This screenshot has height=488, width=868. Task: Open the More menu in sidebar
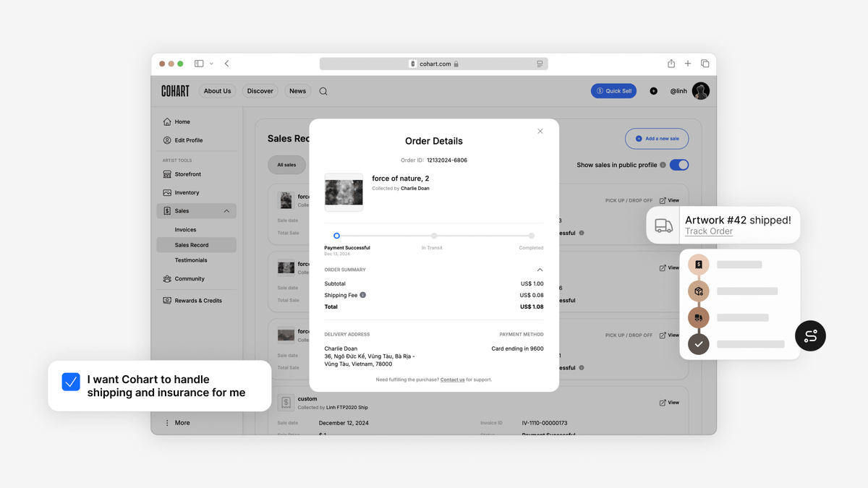pyautogui.click(x=177, y=423)
